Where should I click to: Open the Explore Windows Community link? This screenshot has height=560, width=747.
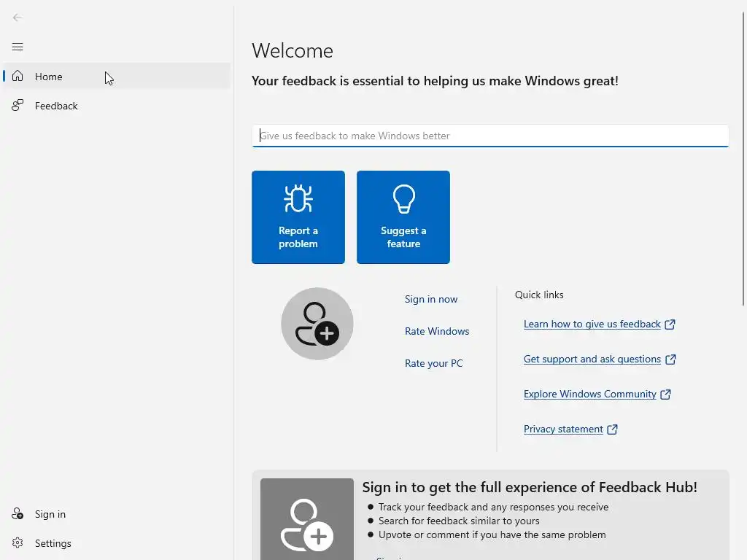coord(589,394)
